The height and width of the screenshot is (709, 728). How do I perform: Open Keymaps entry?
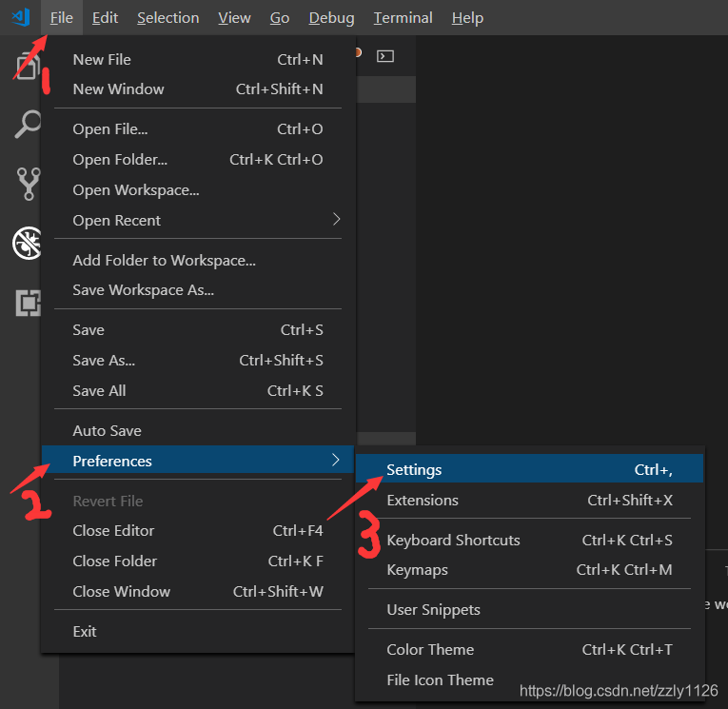point(529,570)
